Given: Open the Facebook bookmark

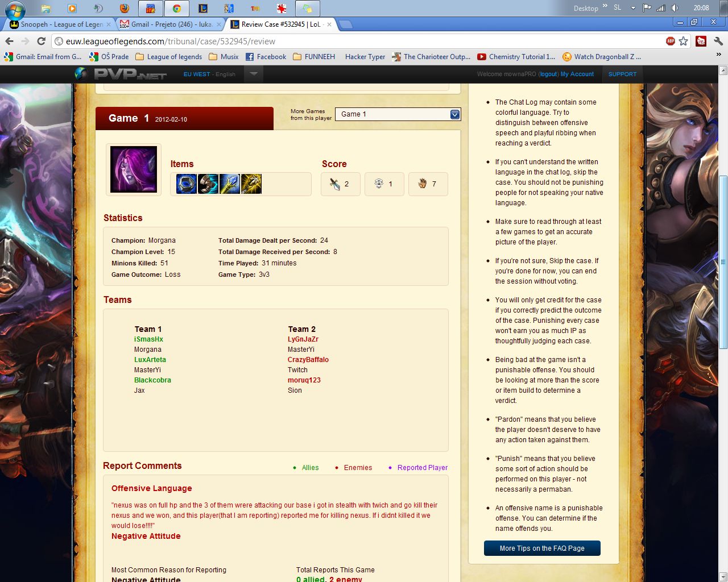Looking at the screenshot, I should [266, 57].
